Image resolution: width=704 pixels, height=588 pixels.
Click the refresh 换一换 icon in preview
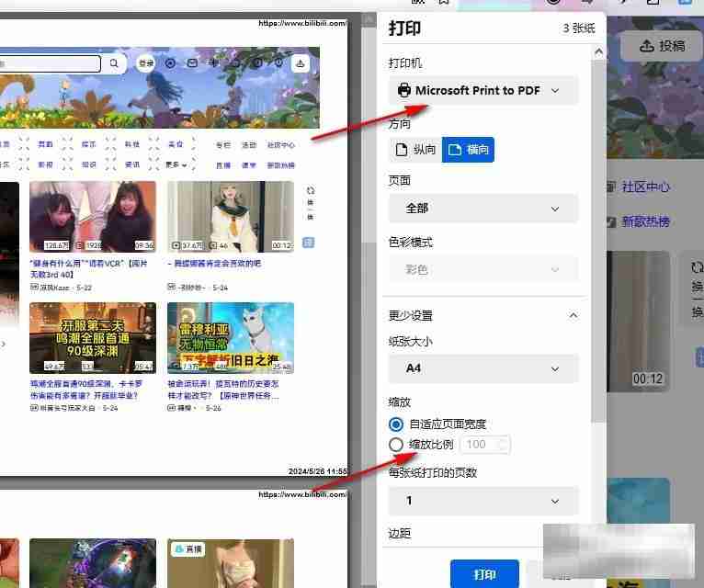(x=310, y=191)
